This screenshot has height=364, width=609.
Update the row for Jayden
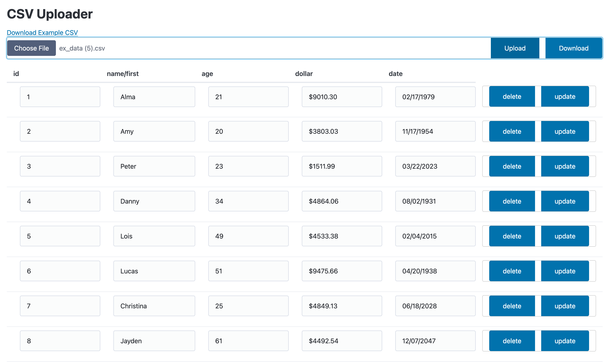[x=565, y=341]
